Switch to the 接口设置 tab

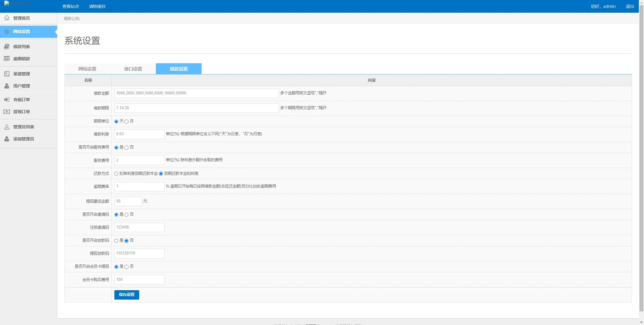click(x=133, y=69)
